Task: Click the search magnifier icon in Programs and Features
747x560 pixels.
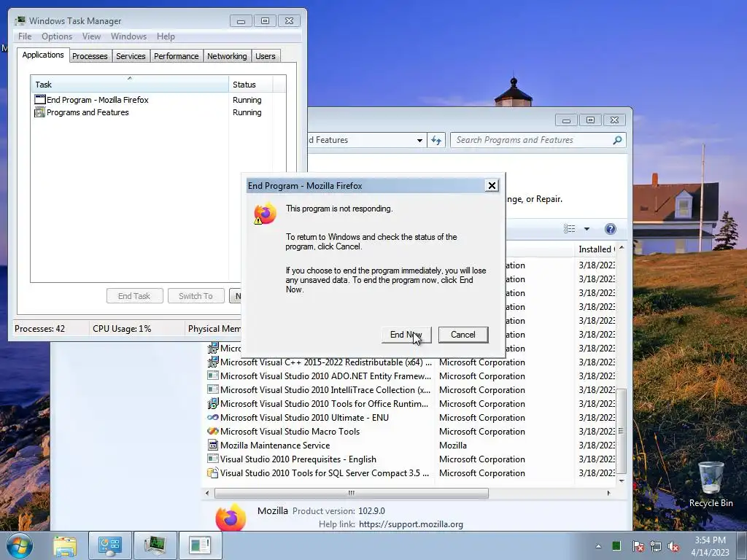Action: pyautogui.click(x=617, y=140)
